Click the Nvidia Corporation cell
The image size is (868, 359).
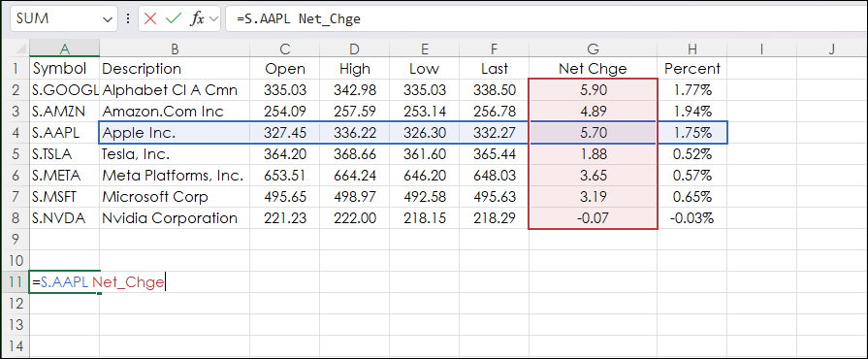point(175,218)
